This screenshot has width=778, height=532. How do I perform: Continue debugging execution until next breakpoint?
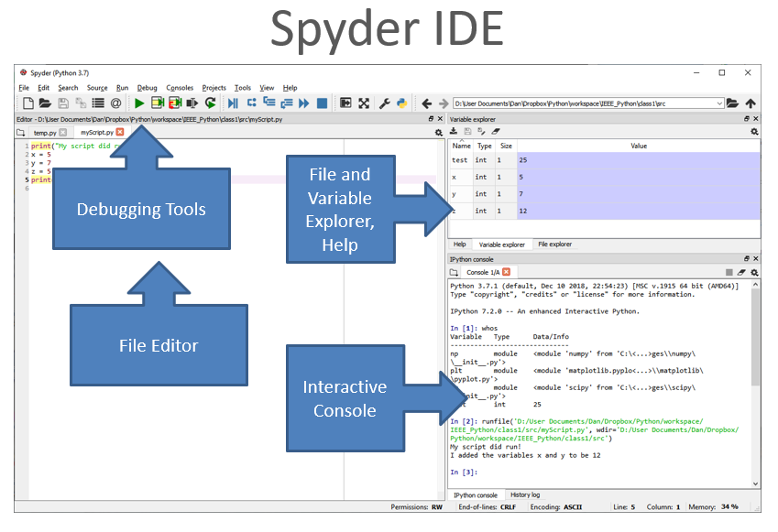pos(304,103)
